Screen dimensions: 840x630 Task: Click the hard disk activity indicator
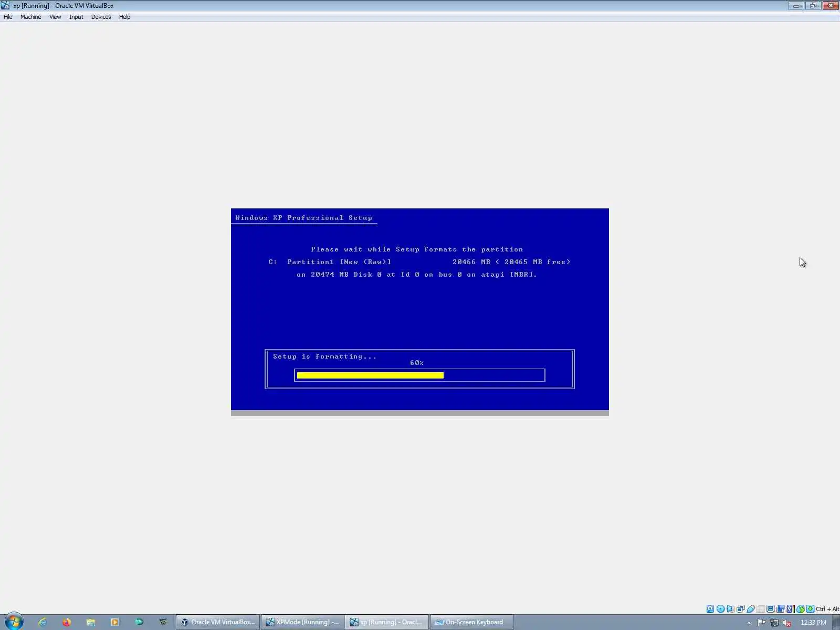(x=710, y=609)
